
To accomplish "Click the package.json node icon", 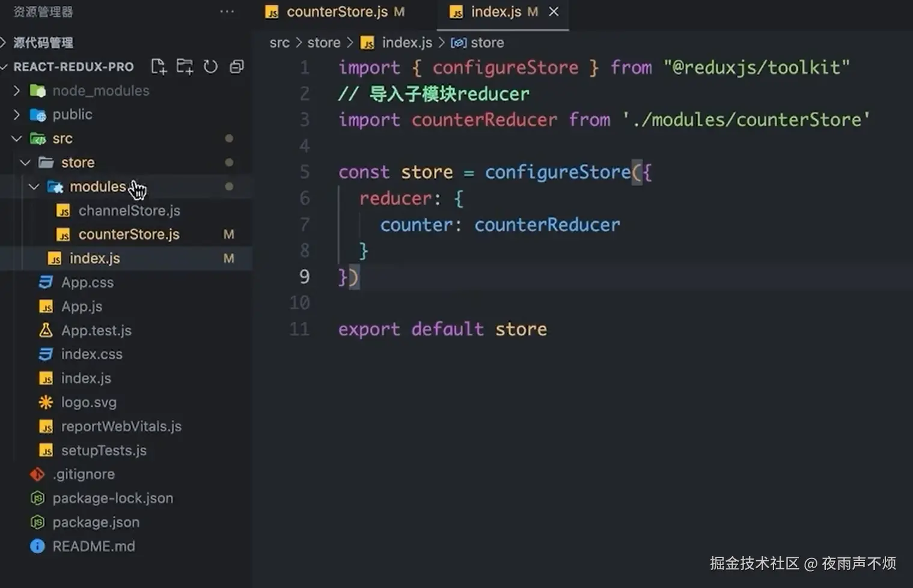I will click(x=37, y=523).
